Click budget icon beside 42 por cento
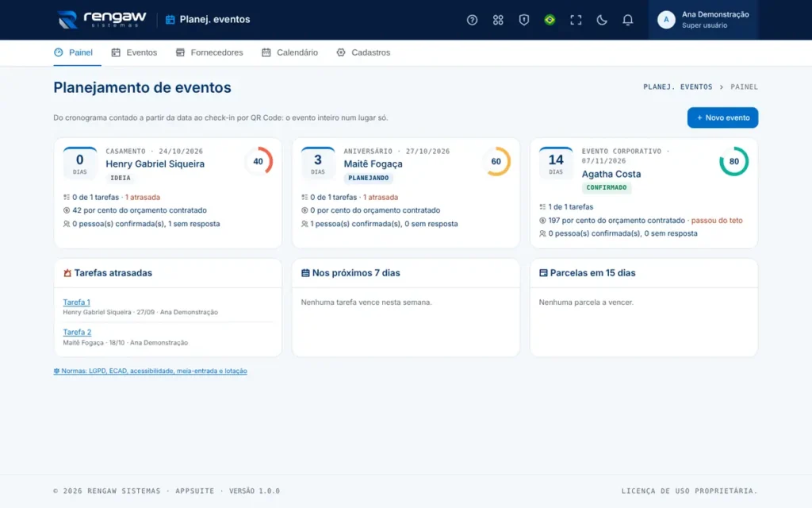 point(67,210)
